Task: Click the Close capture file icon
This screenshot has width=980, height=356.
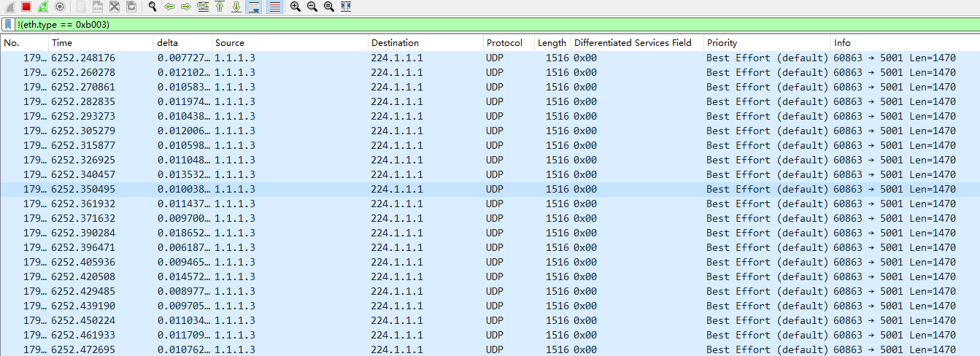Action: coord(115,7)
